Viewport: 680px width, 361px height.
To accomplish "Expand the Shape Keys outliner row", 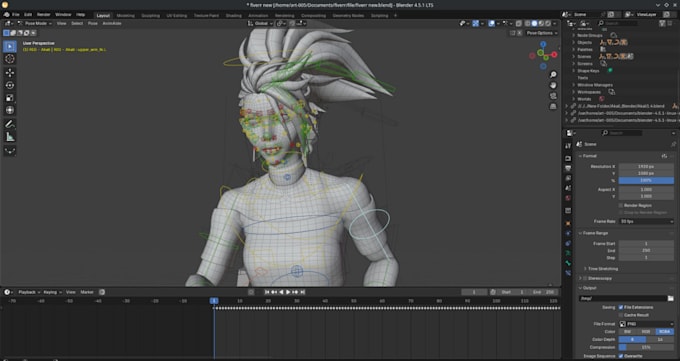I will tap(574, 71).
